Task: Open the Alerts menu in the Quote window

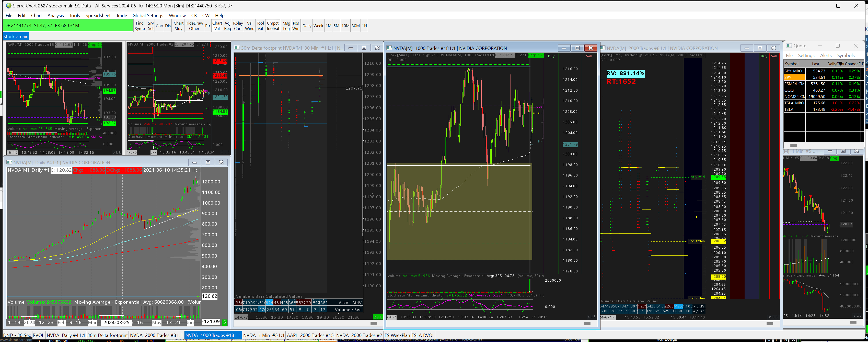Action: (826, 55)
